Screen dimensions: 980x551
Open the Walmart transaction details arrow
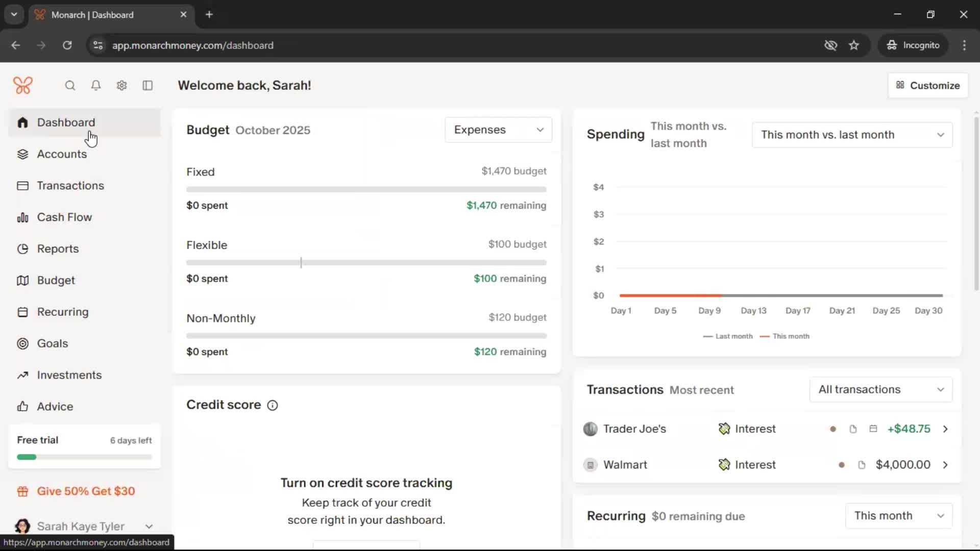pyautogui.click(x=945, y=465)
